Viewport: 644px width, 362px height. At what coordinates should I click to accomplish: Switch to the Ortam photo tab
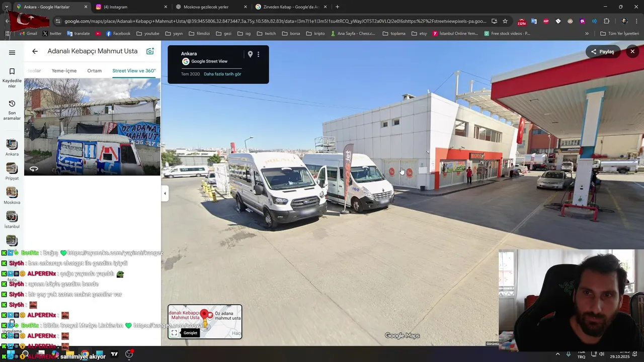[94, 71]
